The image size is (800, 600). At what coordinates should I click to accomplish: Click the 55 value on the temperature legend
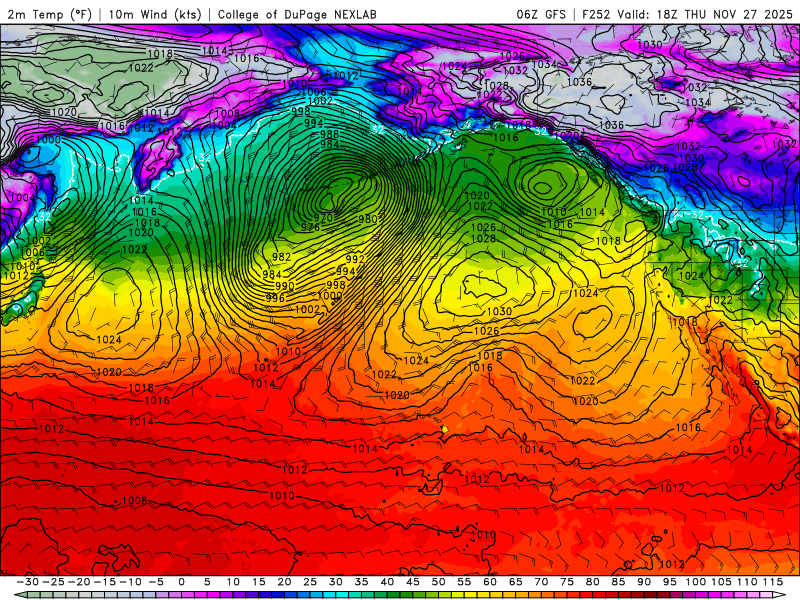point(464,582)
